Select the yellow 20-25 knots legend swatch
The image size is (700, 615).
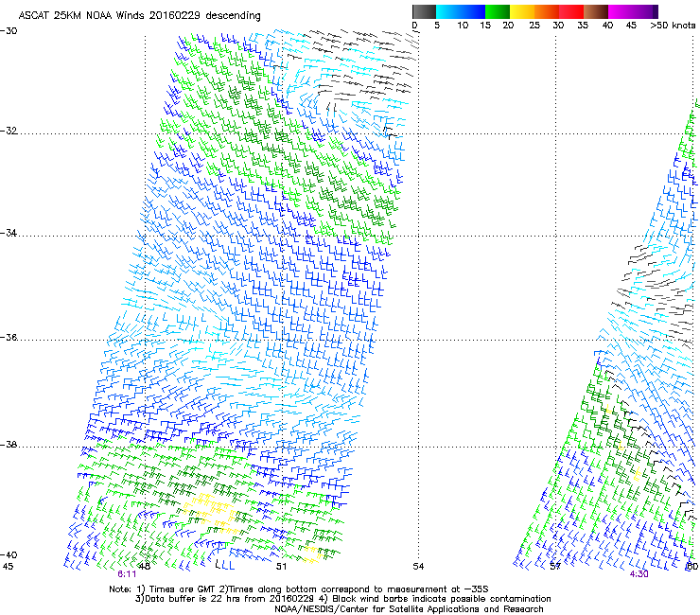(522, 11)
